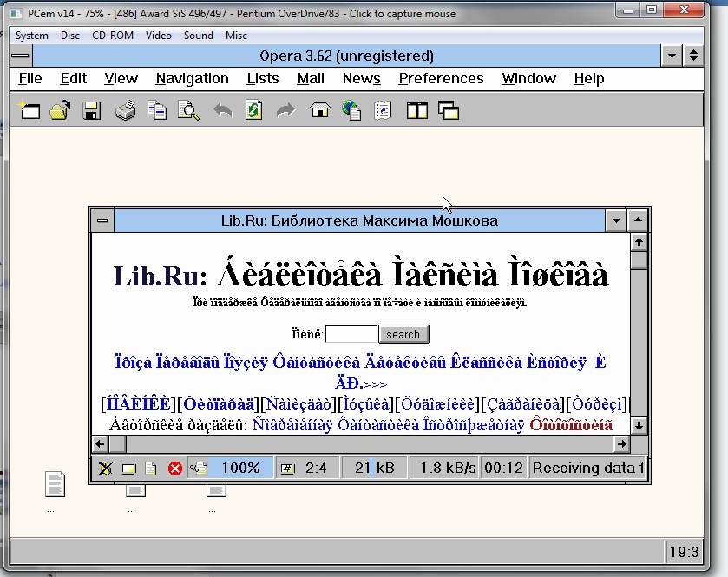The image size is (728, 577).
Task: Cascade windows with the overlapping windows icon
Action: pos(449,110)
